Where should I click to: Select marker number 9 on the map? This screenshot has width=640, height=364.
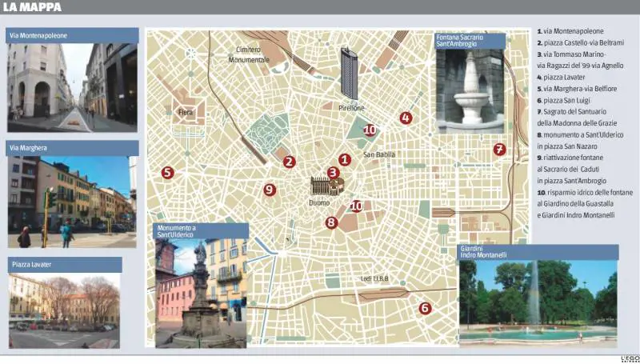[270, 190]
